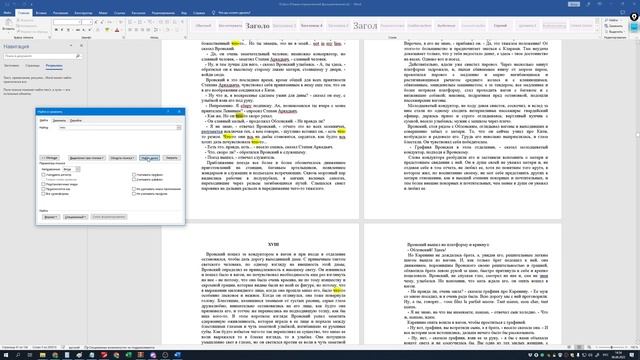Expand the styles gallery
Image resolution: width=640 pixels, height=360 pixels.
597,31
